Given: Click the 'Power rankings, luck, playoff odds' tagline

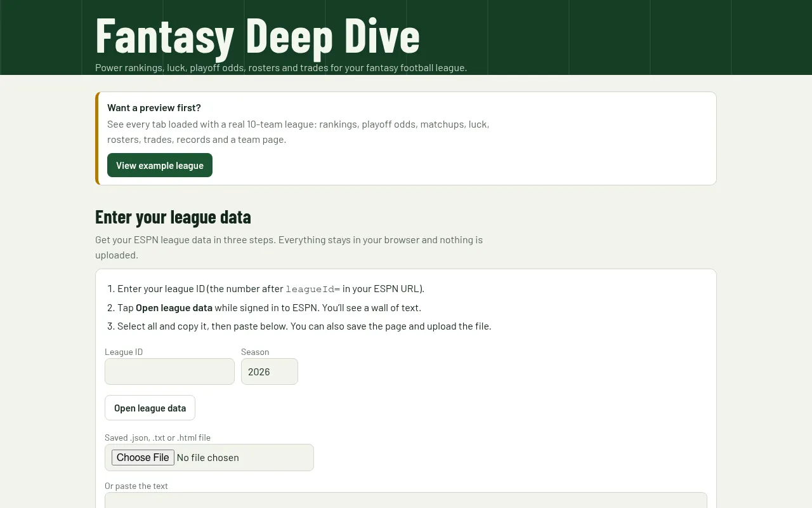Looking at the screenshot, I should point(281,68).
